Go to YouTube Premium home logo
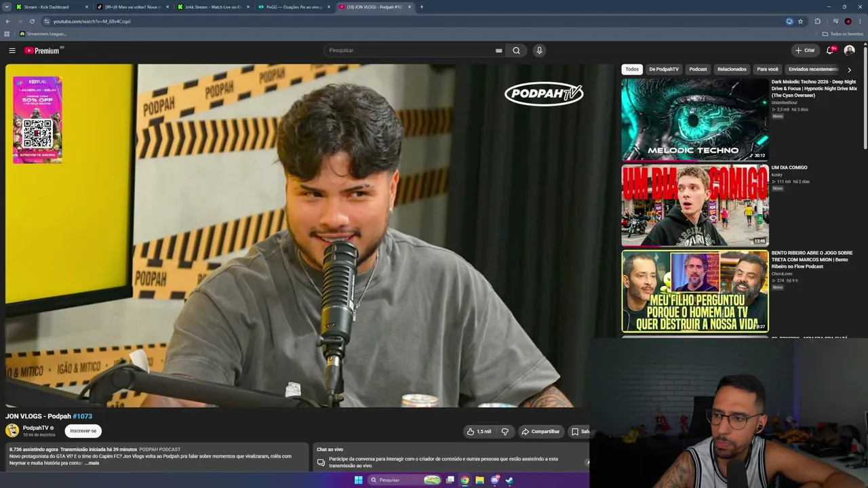 (43, 51)
